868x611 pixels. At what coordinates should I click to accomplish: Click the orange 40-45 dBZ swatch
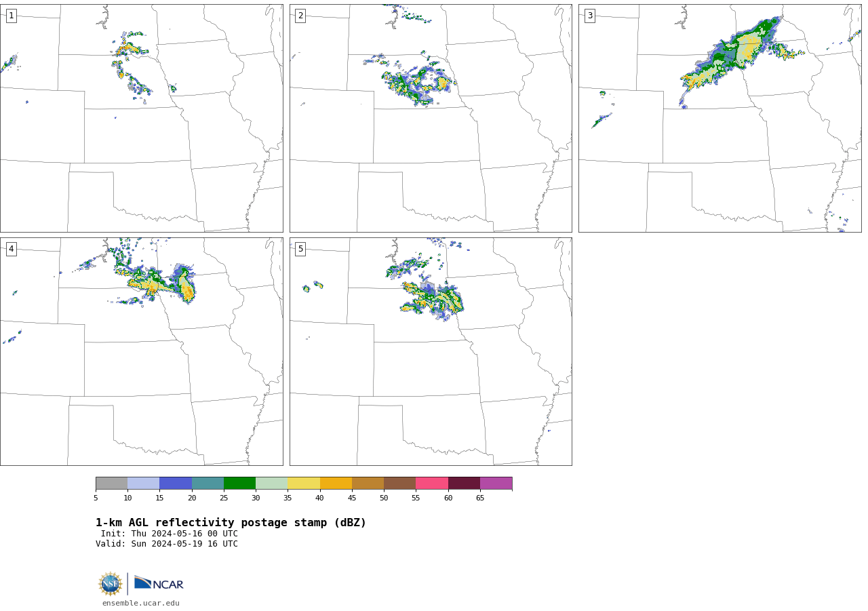(336, 484)
